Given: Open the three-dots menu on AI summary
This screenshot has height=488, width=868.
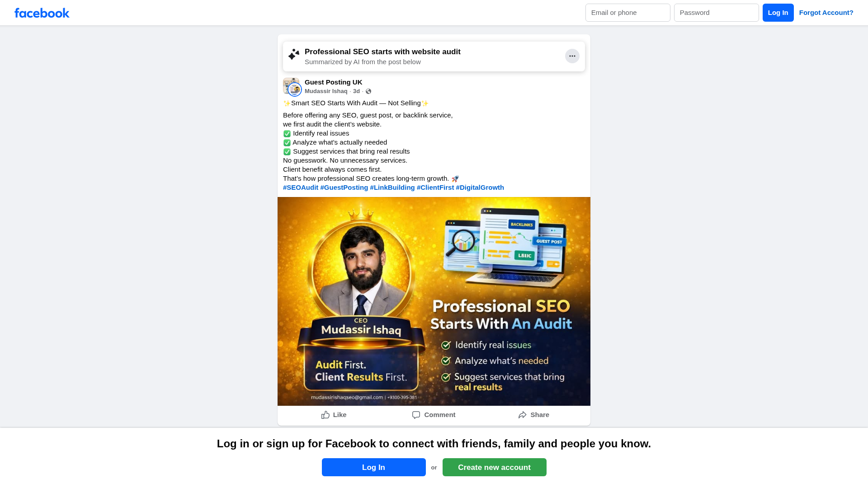Looking at the screenshot, I should click(572, 56).
